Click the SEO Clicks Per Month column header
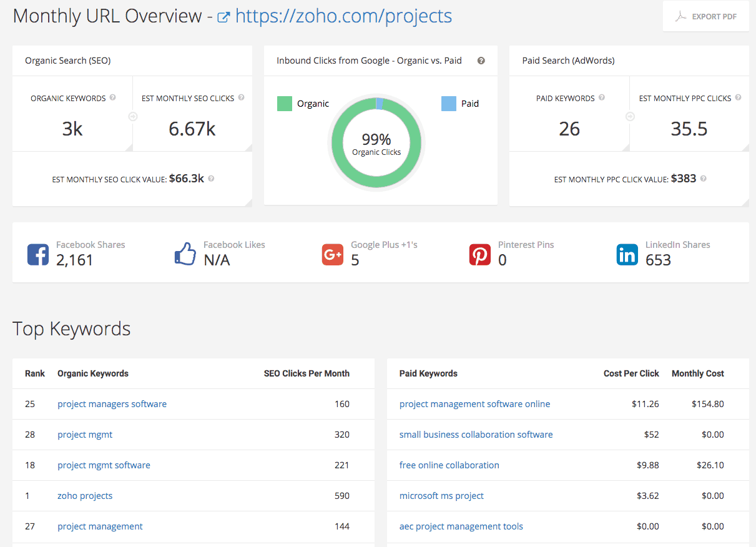The width and height of the screenshot is (756, 547). click(x=307, y=373)
